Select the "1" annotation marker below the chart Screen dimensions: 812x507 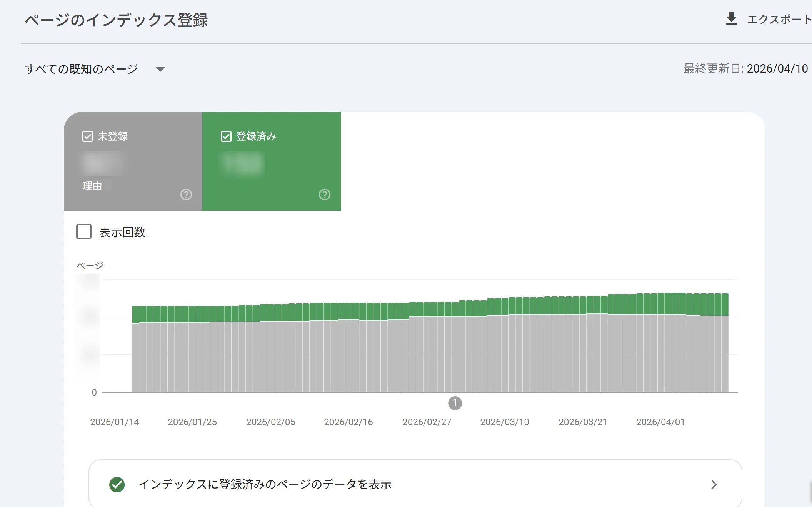455,403
